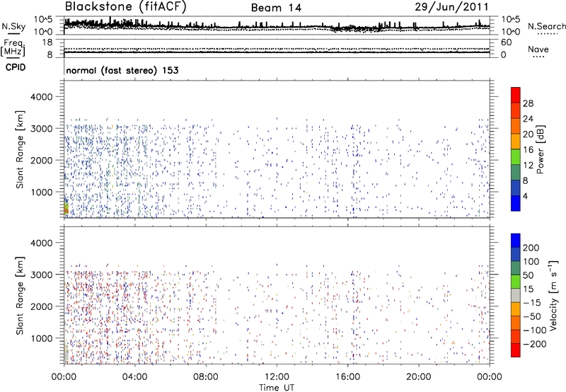
Task: Click the "28" label on Power color bar
Action: [x=528, y=103]
